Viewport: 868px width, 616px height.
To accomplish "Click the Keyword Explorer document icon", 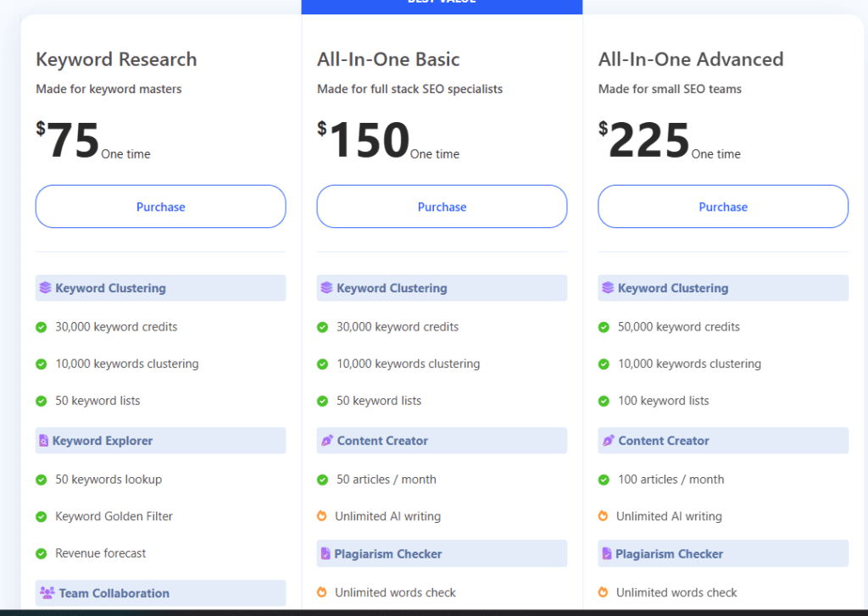I will [x=44, y=441].
